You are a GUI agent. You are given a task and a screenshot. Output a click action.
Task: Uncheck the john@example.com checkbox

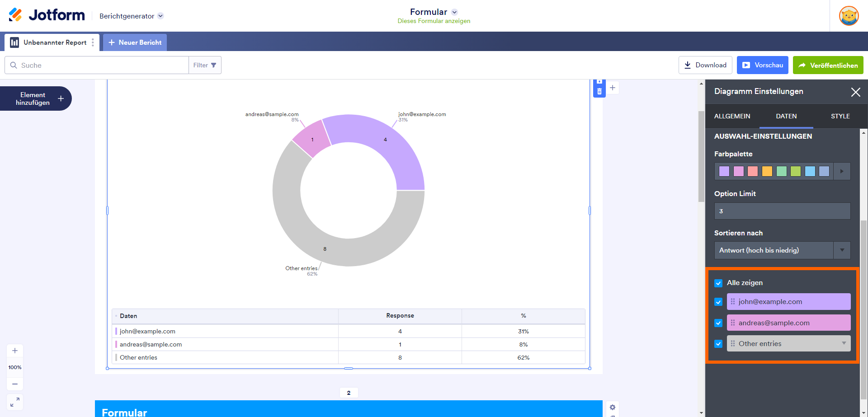click(x=718, y=302)
